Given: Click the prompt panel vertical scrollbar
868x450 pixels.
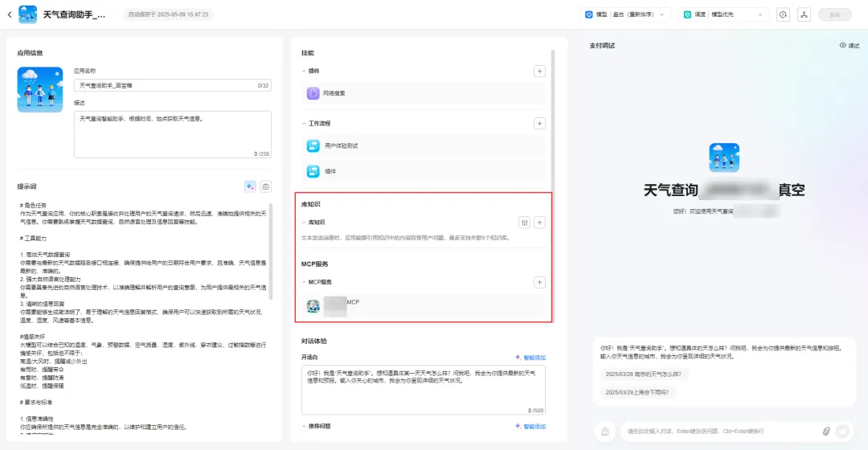Looking at the screenshot, I should click(271, 252).
